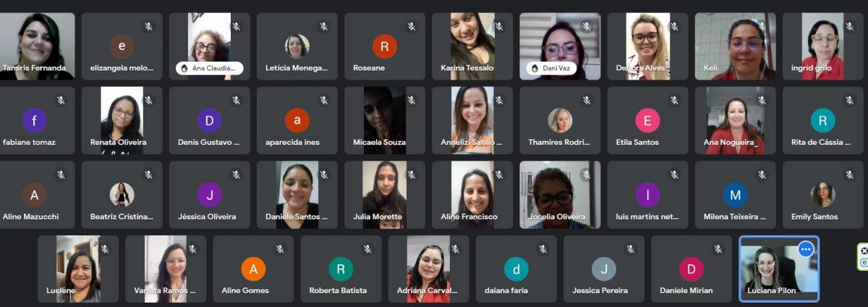
Task: Click muted mic icon on fabiane tomaz tile
Action: [61, 101]
